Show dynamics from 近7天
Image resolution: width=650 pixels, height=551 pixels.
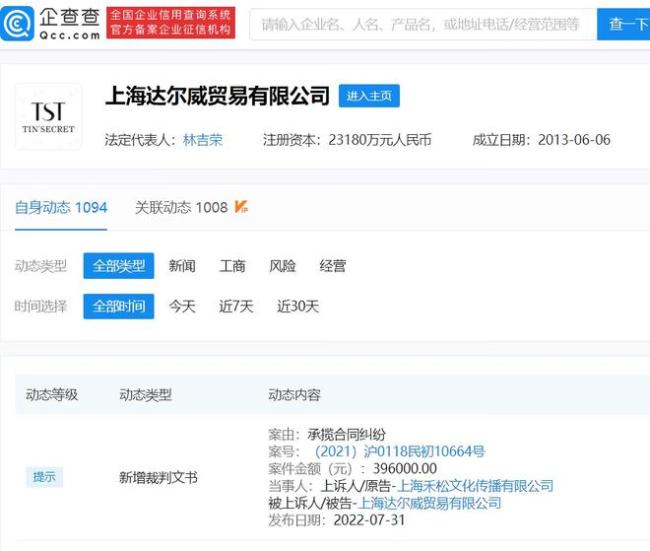coord(236,306)
